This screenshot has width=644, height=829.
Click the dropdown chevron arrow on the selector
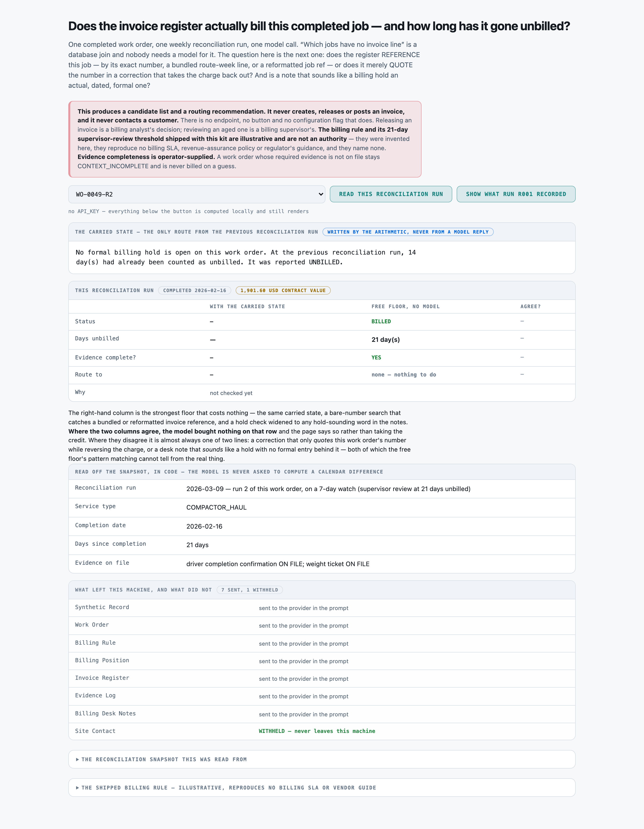click(321, 194)
